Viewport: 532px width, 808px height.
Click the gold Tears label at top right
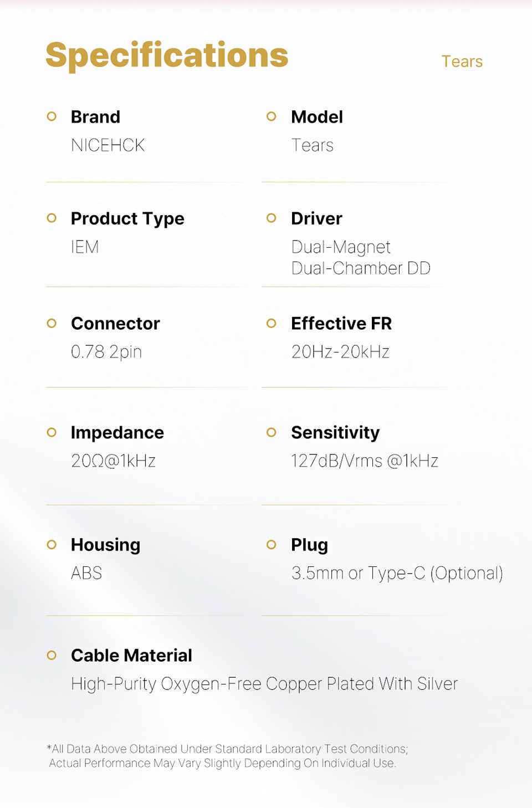tap(462, 62)
